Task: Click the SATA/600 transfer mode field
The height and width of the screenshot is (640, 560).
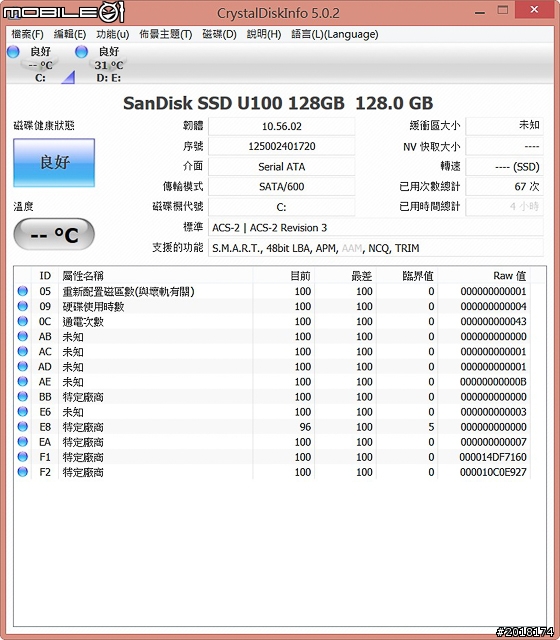Action: click(281, 187)
